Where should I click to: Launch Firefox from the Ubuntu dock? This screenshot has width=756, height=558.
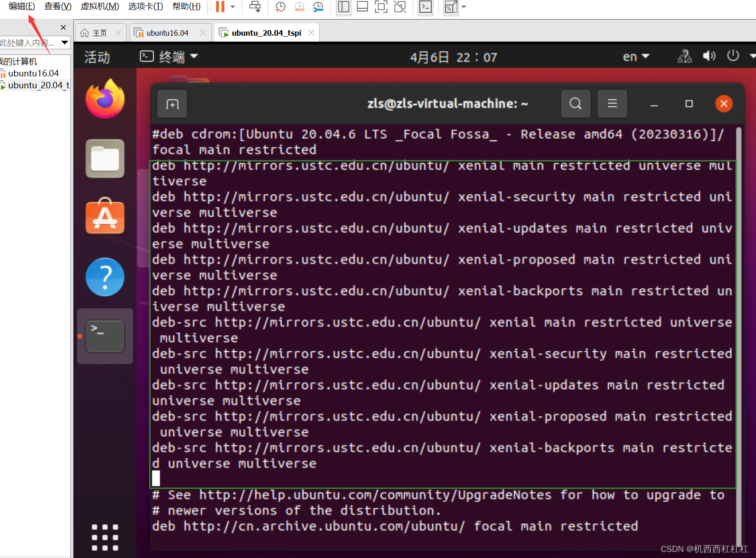coord(105,98)
